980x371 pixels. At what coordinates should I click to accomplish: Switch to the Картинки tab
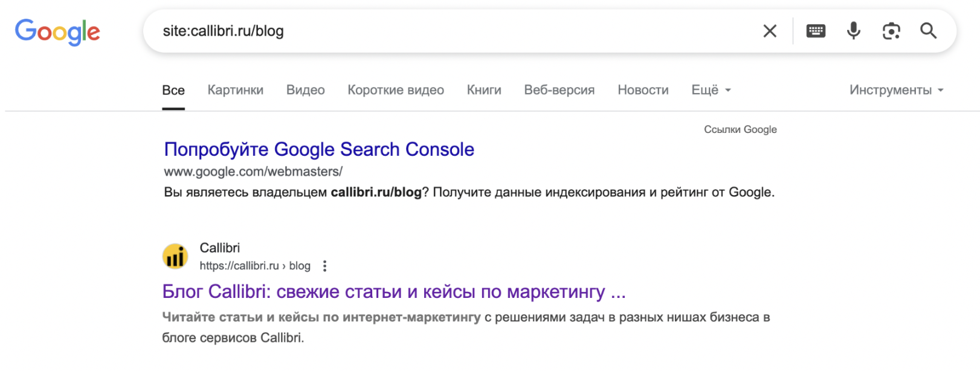pos(235,89)
